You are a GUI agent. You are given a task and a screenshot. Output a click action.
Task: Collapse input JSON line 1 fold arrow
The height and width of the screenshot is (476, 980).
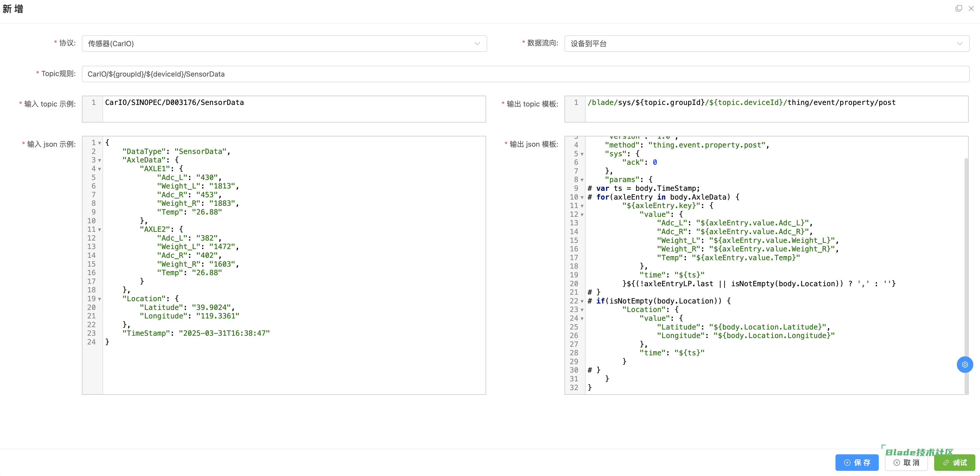tap(100, 143)
